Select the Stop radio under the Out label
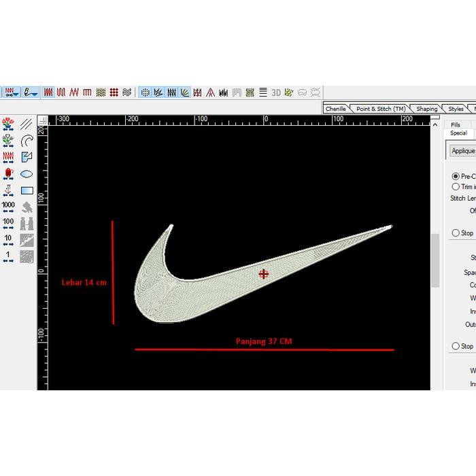The image size is (476, 476). click(x=456, y=346)
